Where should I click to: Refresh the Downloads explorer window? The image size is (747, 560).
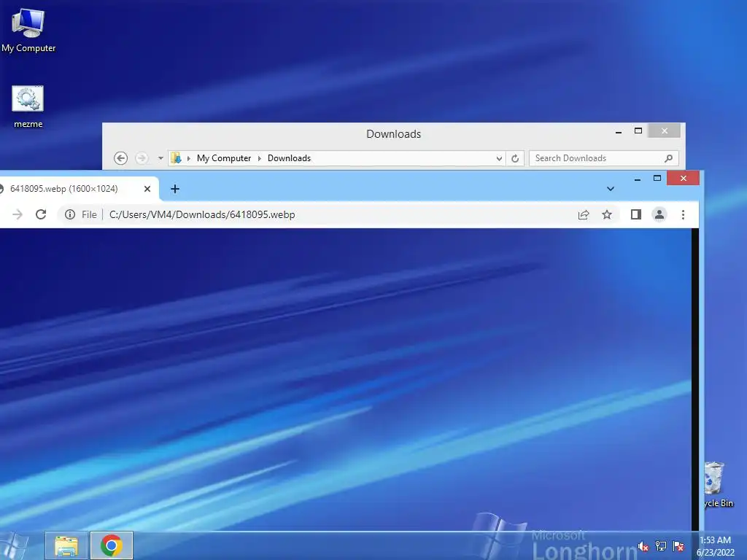tap(515, 158)
